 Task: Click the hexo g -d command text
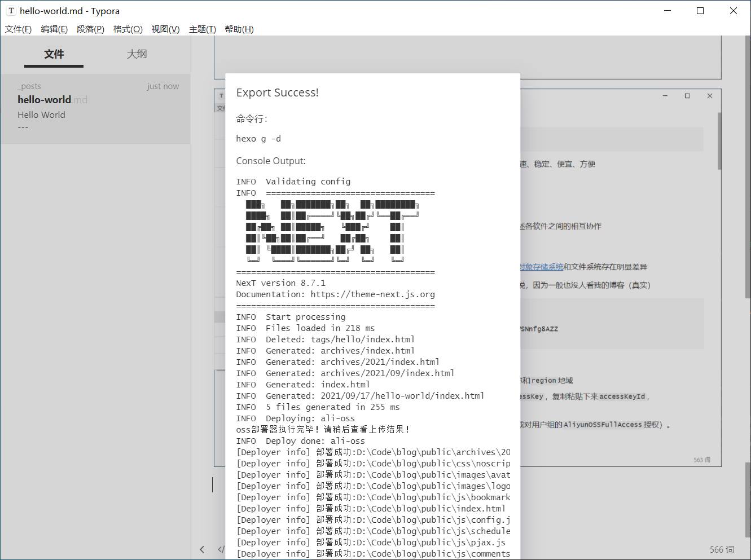(258, 139)
